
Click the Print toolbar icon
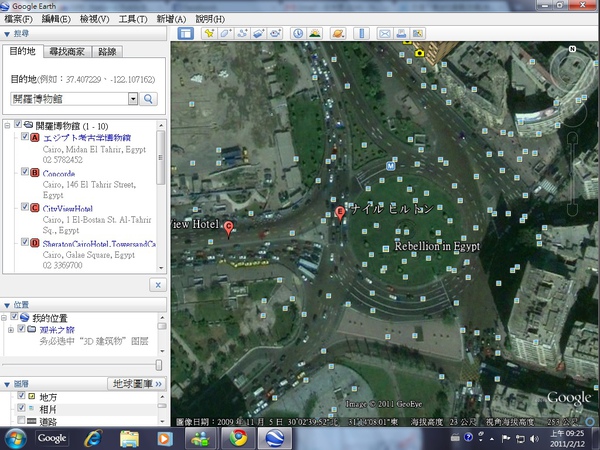pos(401,34)
